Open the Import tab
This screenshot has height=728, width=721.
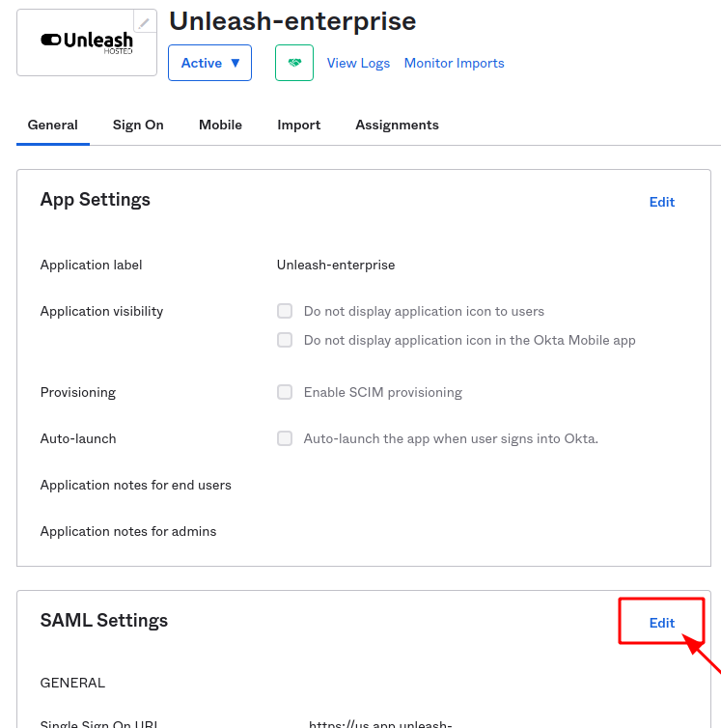click(298, 125)
